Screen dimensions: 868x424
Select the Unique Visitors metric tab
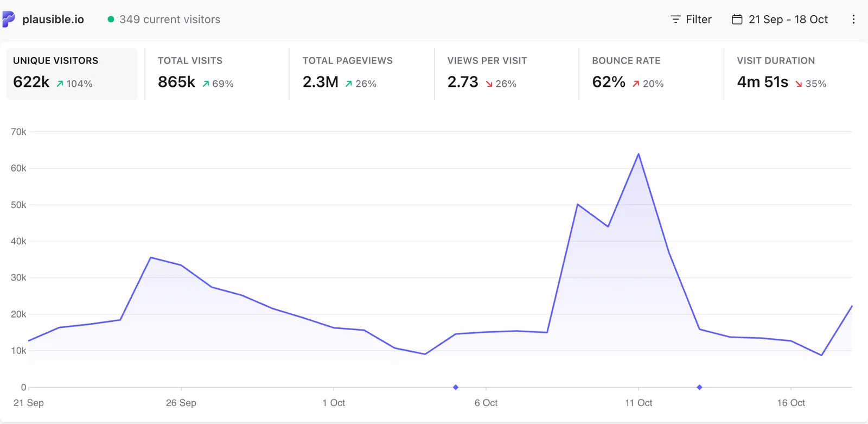(x=72, y=74)
